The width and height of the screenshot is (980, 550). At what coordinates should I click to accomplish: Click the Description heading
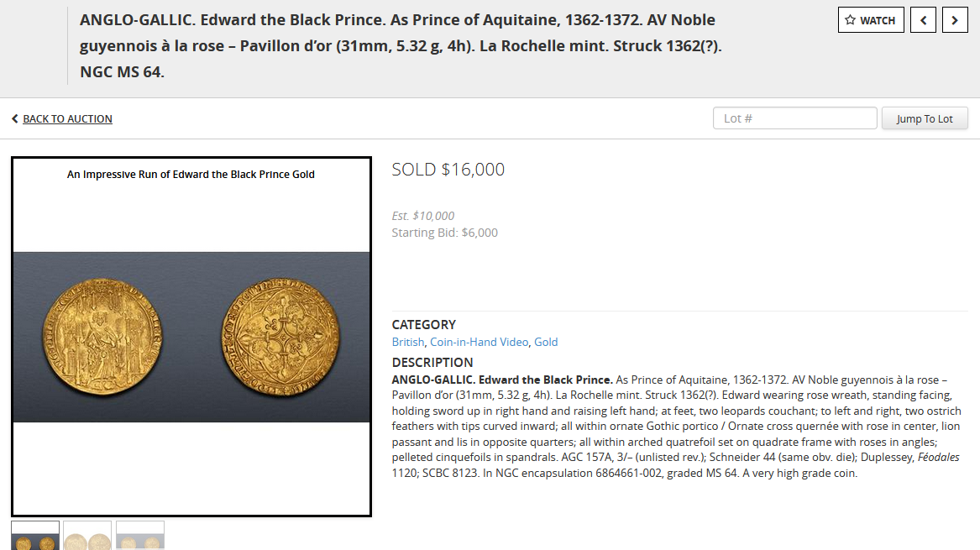tap(432, 363)
